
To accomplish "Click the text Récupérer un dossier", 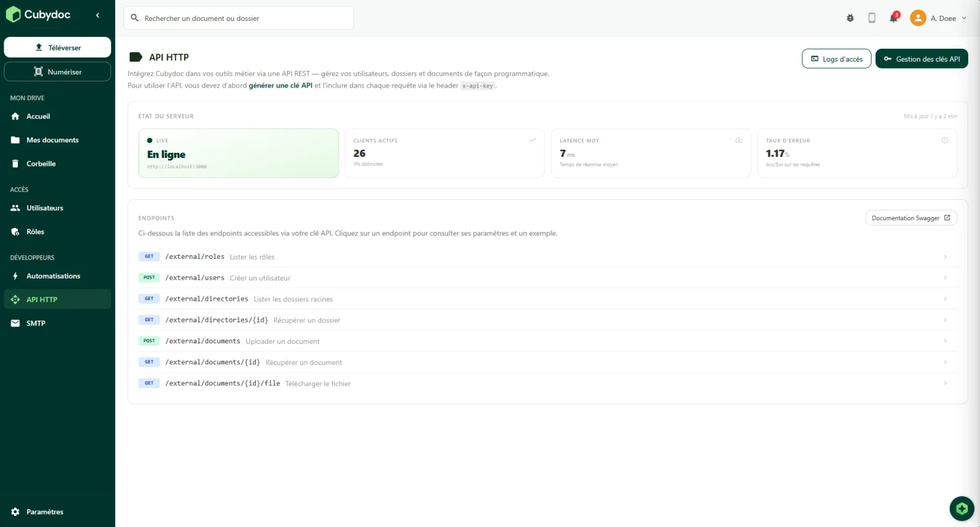I will pos(307,320).
